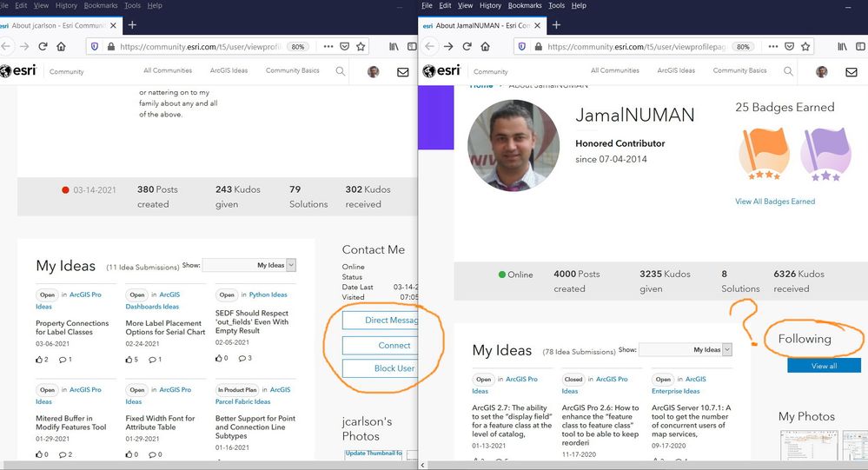Bookmark JamalNUMAN page with star icon

click(x=805, y=47)
